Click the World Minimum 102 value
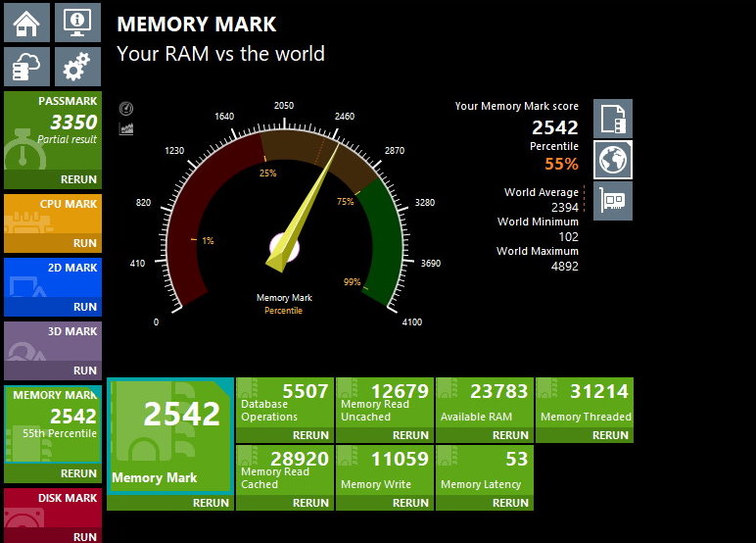 (568, 237)
